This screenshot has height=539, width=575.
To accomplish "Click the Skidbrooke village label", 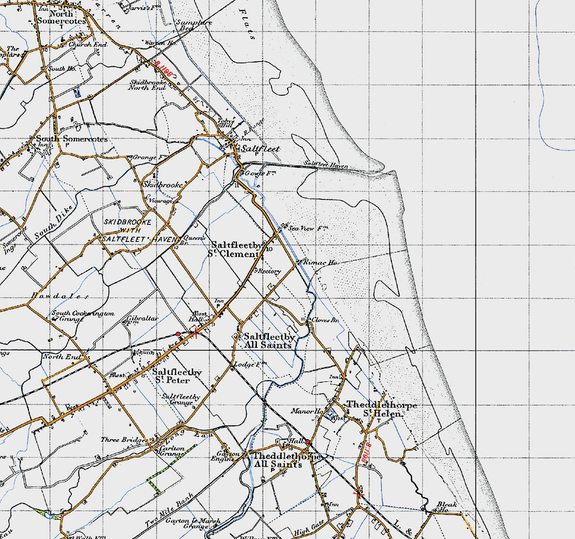I will 163,185.
